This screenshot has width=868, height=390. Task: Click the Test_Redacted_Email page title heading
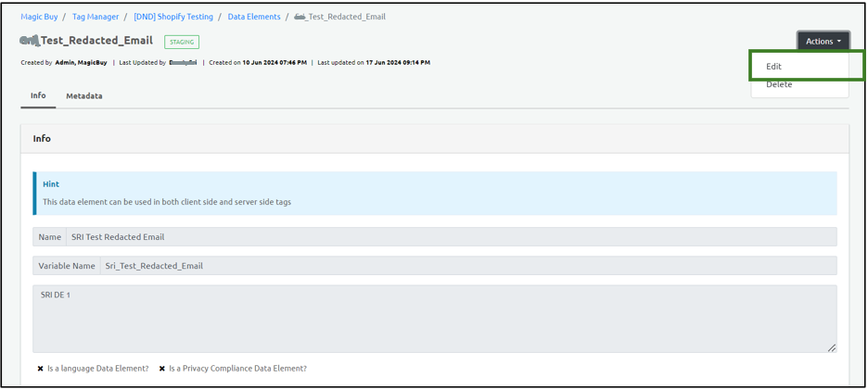[86, 41]
